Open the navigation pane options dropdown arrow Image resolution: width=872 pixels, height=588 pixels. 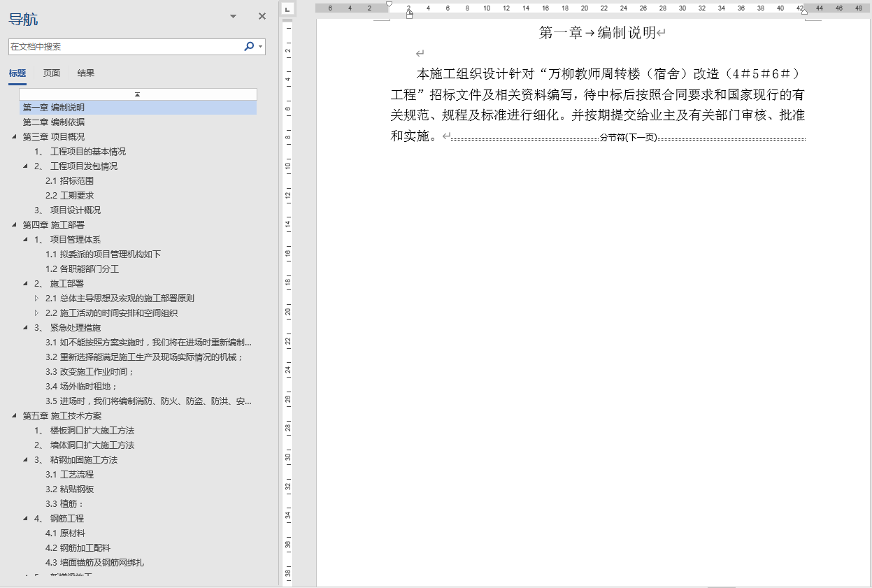(231, 15)
